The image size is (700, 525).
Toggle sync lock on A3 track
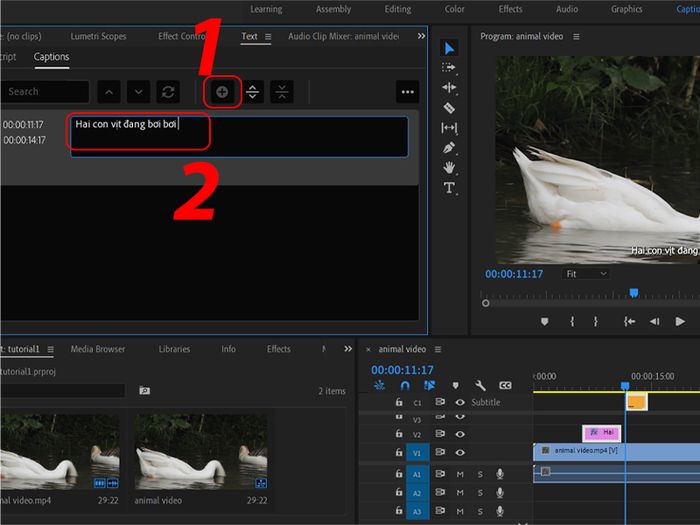pos(440,510)
